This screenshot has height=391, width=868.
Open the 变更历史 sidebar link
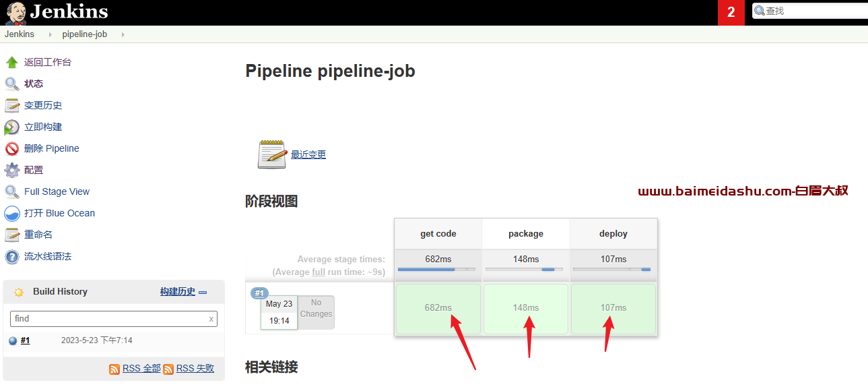[43, 105]
